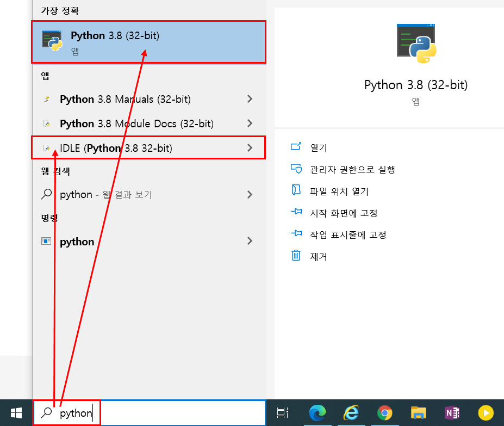Screen dimensions: 504x426
Task: Click the file location icon
Action: tap(296, 190)
